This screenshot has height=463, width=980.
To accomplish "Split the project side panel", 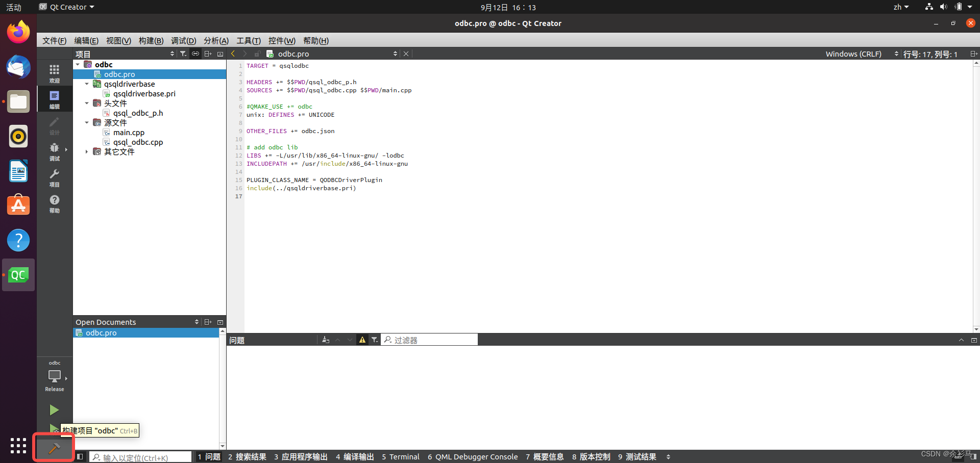I will pos(208,54).
